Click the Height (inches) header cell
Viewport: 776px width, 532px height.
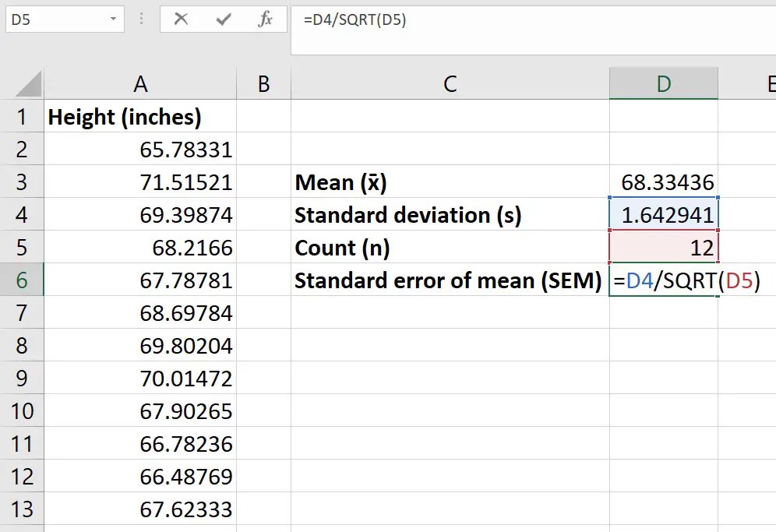pos(140,116)
